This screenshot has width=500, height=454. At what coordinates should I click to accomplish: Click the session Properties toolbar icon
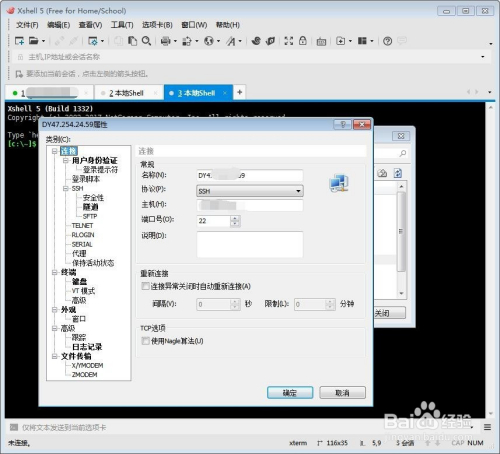[x=93, y=41]
